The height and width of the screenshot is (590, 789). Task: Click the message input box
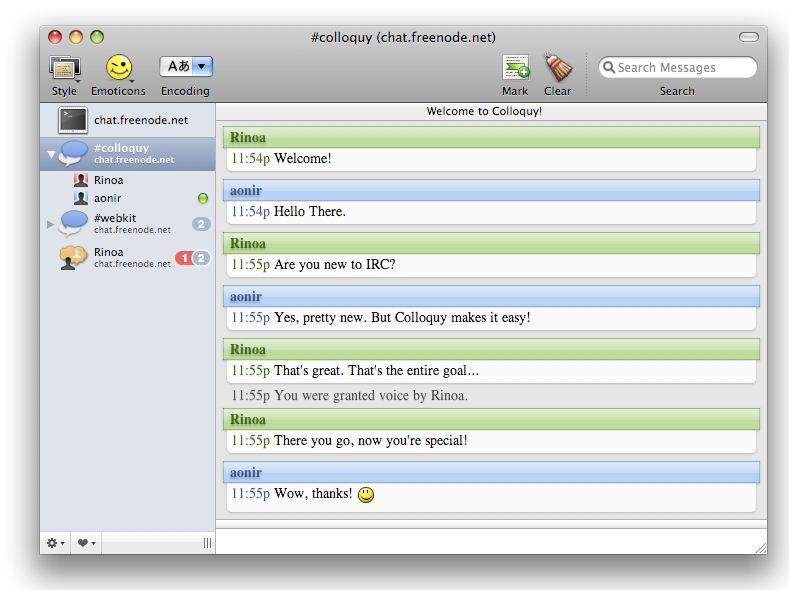(x=490, y=541)
